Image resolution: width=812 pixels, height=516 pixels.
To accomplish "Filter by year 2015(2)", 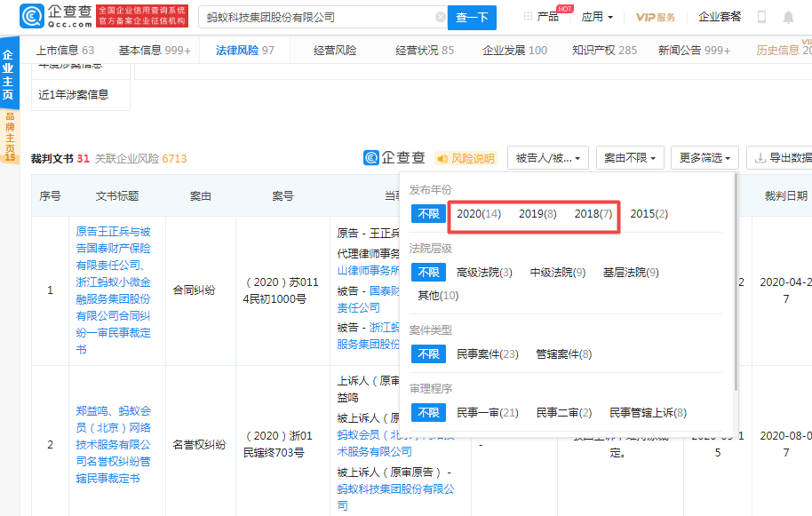I will (x=649, y=214).
